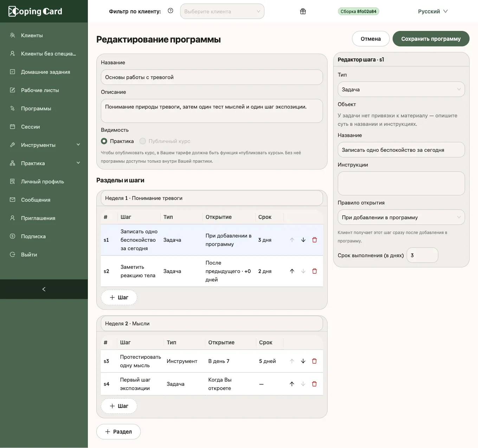This screenshot has width=478, height=448.
Task: Click the help icon next to client filter
Action: 170,11
